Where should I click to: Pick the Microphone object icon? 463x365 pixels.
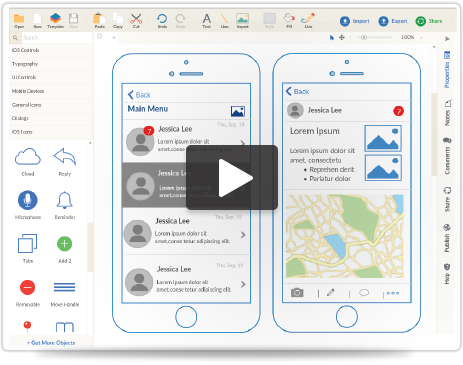[x=28, y=200]
